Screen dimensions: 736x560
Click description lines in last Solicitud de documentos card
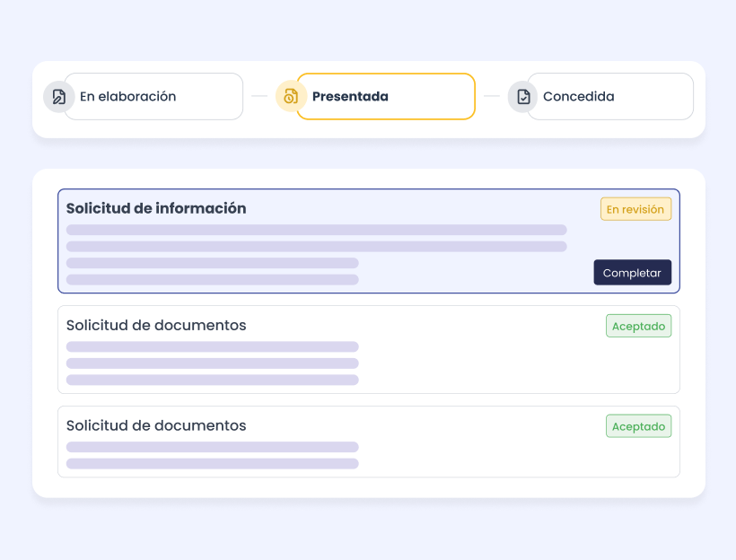pos(213,455)
